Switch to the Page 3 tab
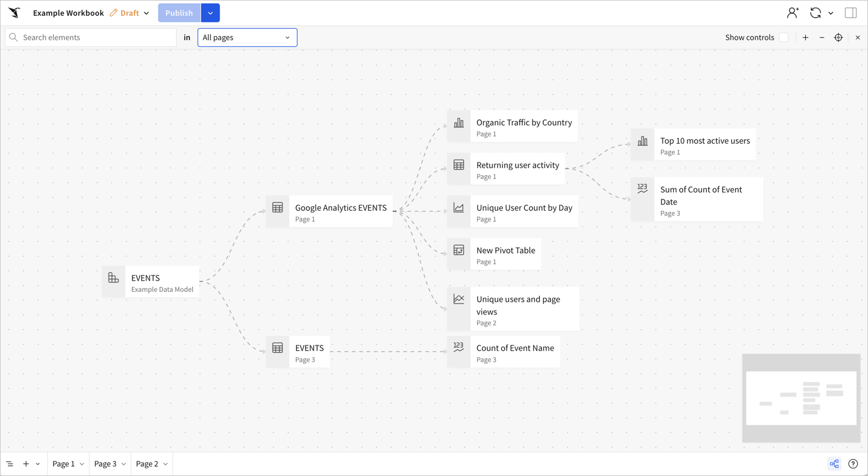Screen dimensions: 868x476 (105, 464)
